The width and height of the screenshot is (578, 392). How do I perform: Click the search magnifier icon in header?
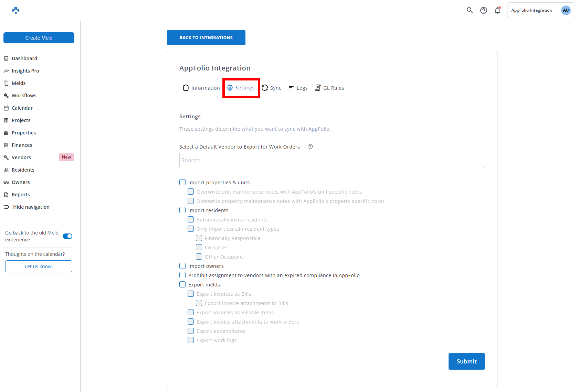tap(470, 10)
